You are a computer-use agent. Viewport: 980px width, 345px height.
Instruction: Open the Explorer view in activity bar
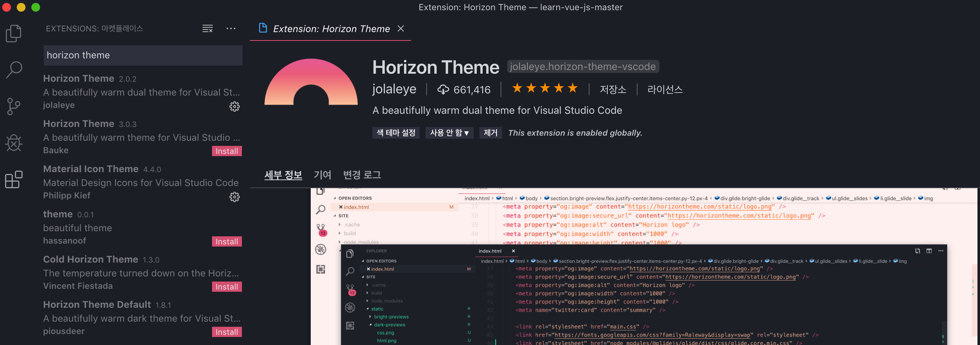point(14,34)
